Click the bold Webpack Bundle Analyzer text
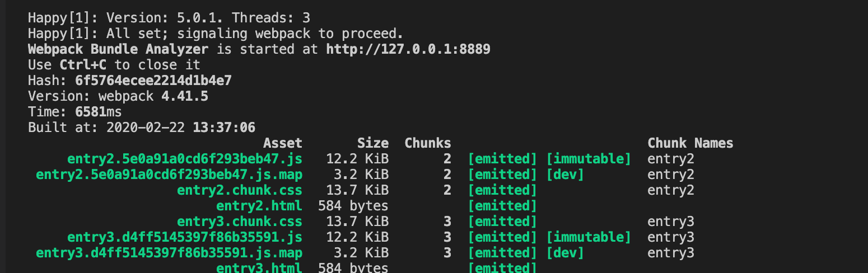 [118, 49]
